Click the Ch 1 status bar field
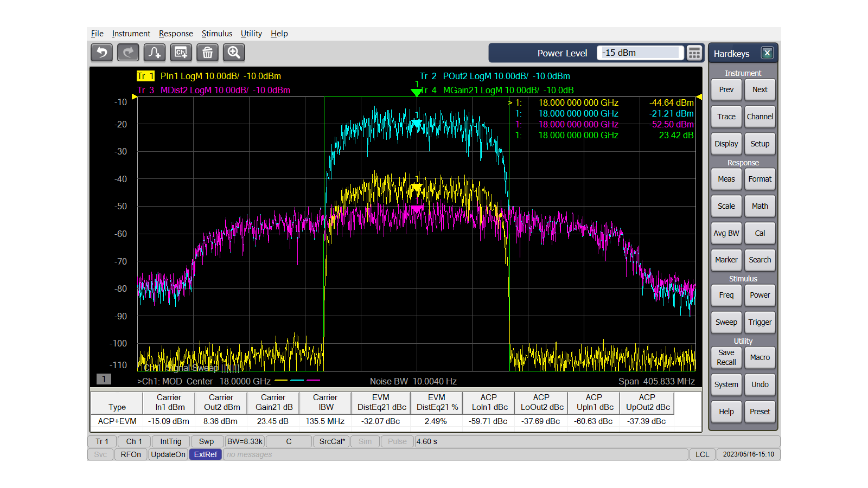868x488 pixels. [x=134, y=441]
